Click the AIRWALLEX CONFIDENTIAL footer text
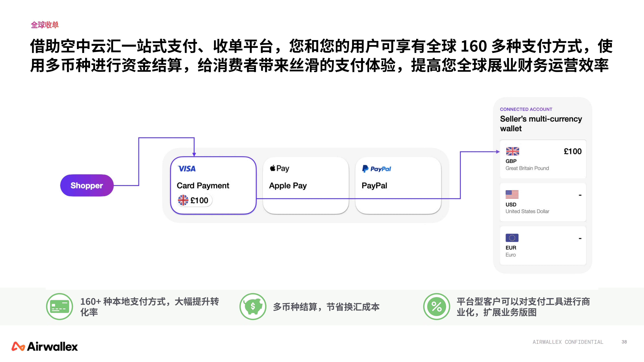The width and height of the screenshot is (644, 362). (x=568, y=342)
